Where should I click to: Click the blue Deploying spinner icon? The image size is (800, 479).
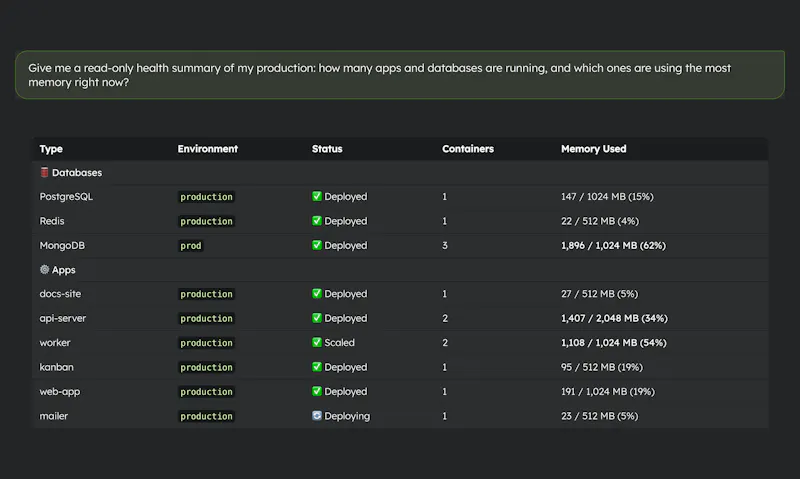click(x=317, y=416)
